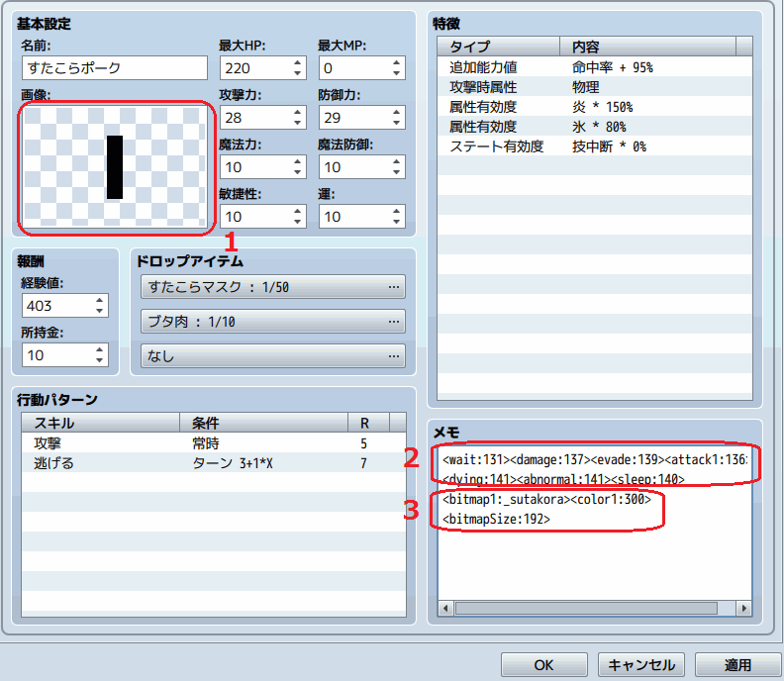Increase 運 with the up arrow
This screenshot has width=784, height=681.
click(x=397, y=211)
